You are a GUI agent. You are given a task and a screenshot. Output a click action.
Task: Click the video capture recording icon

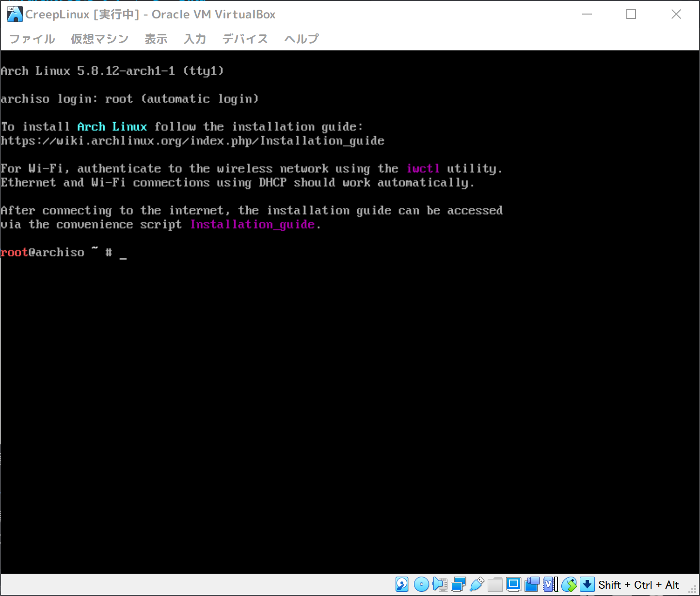[x=532, y=585]
